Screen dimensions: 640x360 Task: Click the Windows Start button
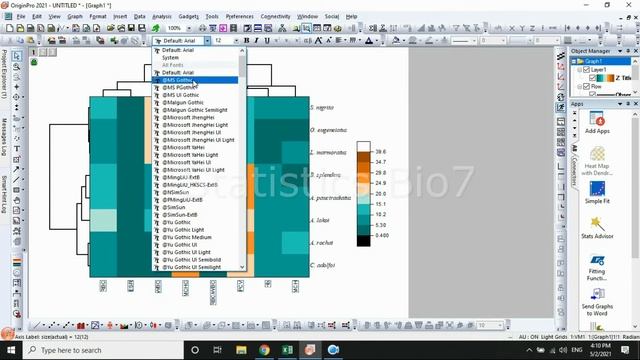[11, 350]
